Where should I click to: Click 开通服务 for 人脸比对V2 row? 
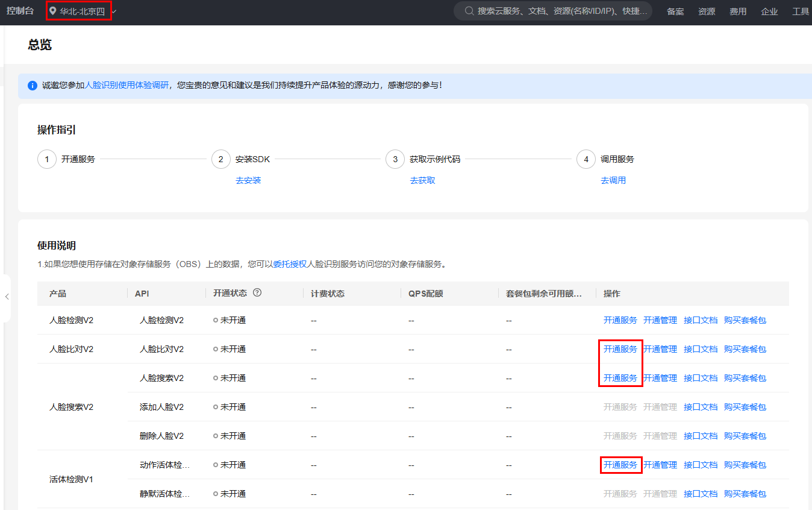click(620, 349)
